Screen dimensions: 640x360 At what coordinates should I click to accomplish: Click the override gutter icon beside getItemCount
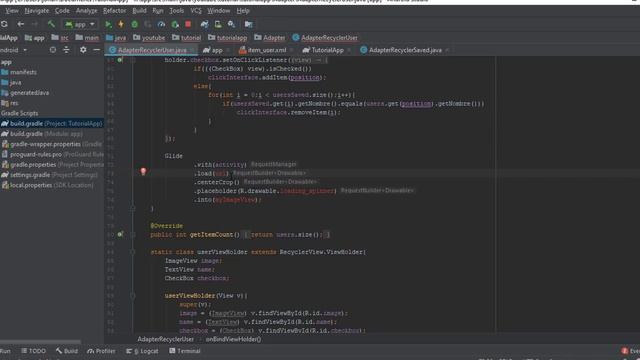click(120, 234)
